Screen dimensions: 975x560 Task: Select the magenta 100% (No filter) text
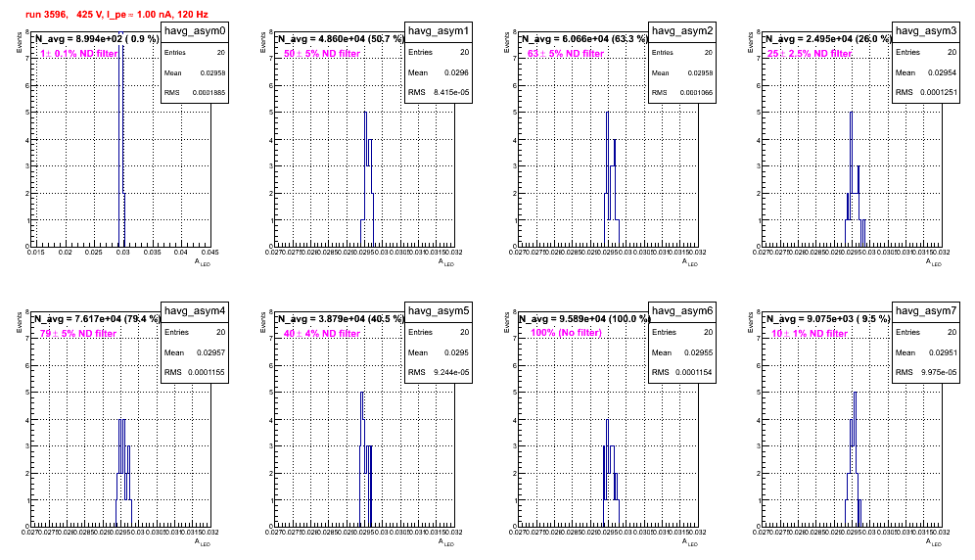click(567, 333)
